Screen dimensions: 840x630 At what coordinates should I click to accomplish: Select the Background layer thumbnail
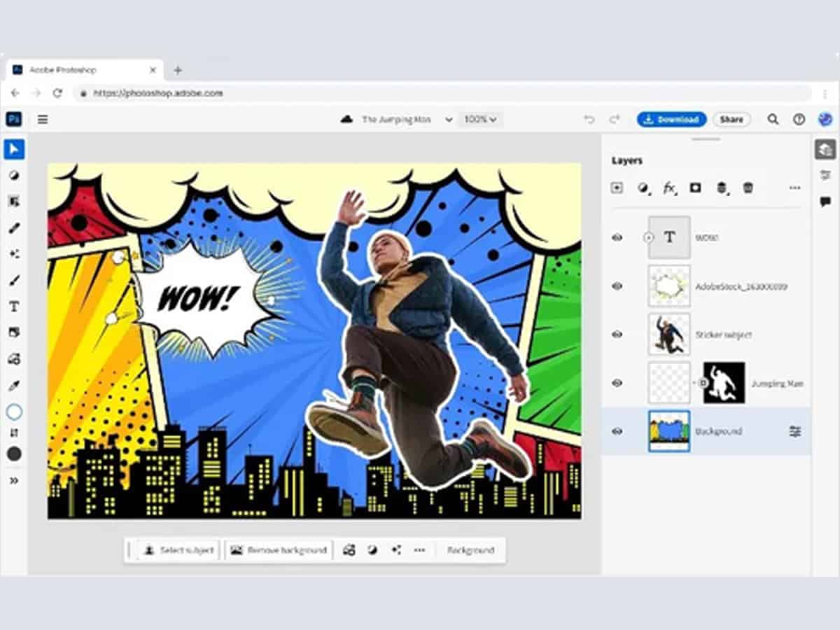point(669,431)
